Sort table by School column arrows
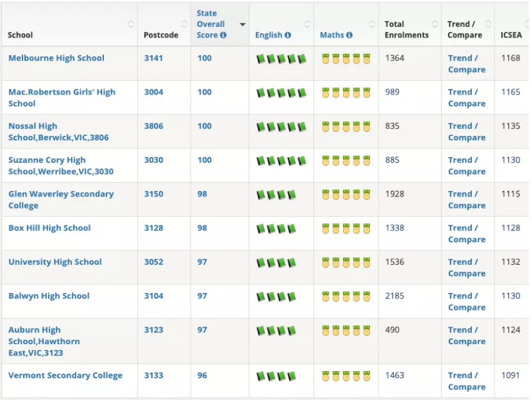 pyautogui.click(x=131, y=24)
